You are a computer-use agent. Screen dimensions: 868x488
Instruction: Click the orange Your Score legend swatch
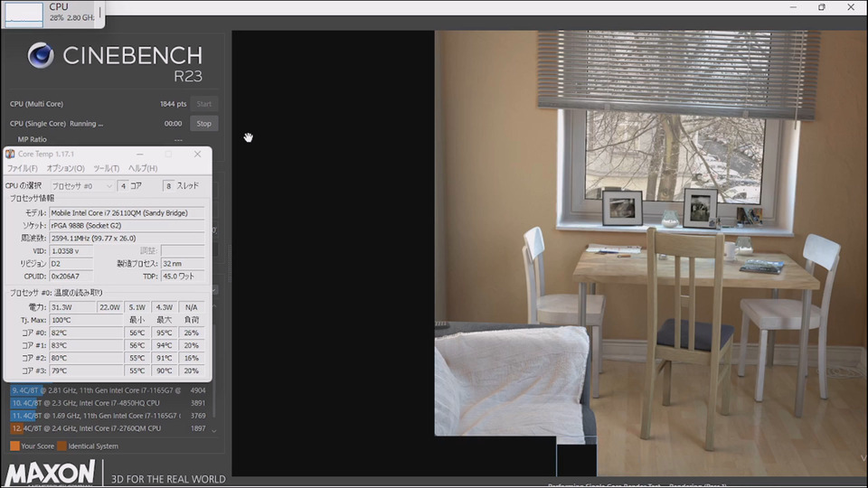point(15,446)
